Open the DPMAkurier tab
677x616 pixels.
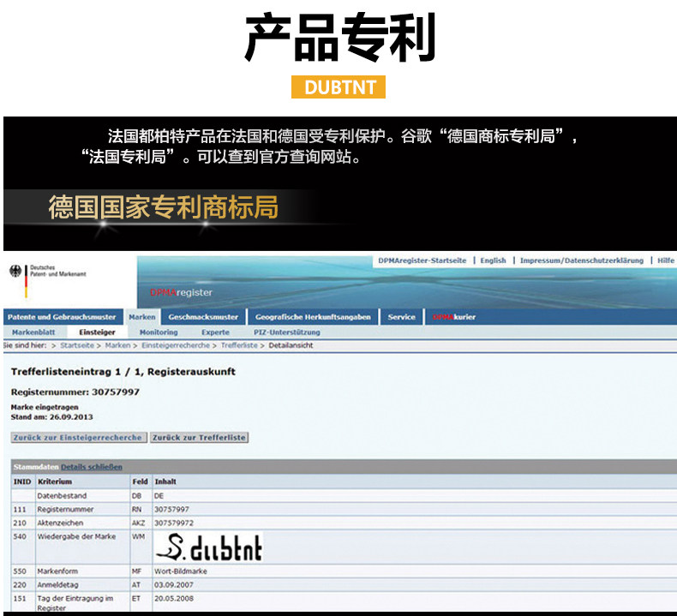[454, 317]
